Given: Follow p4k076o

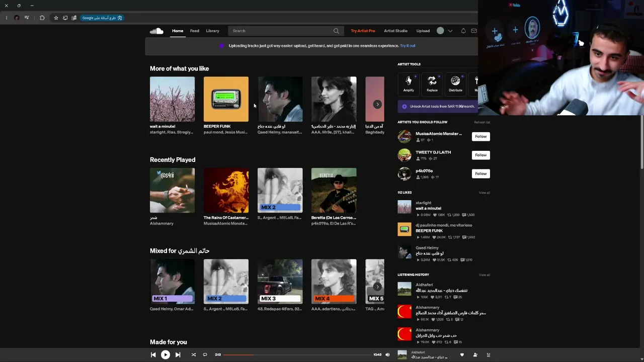Looking at the screenshot, I should [481, 174].
